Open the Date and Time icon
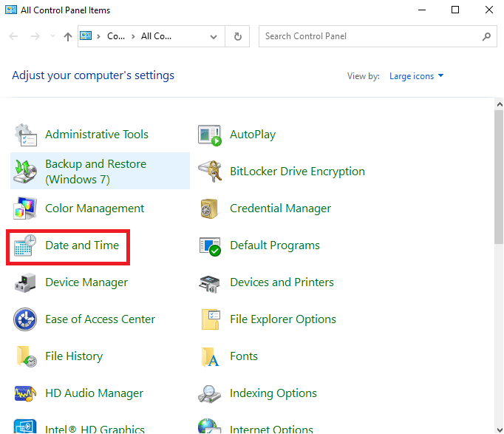Image resolution: width=504 pixels, height=434 pixels. click(26, 245)
